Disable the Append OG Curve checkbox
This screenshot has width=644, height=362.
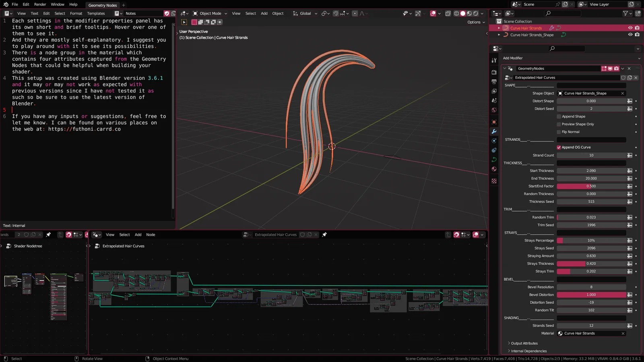pos(559,147)
